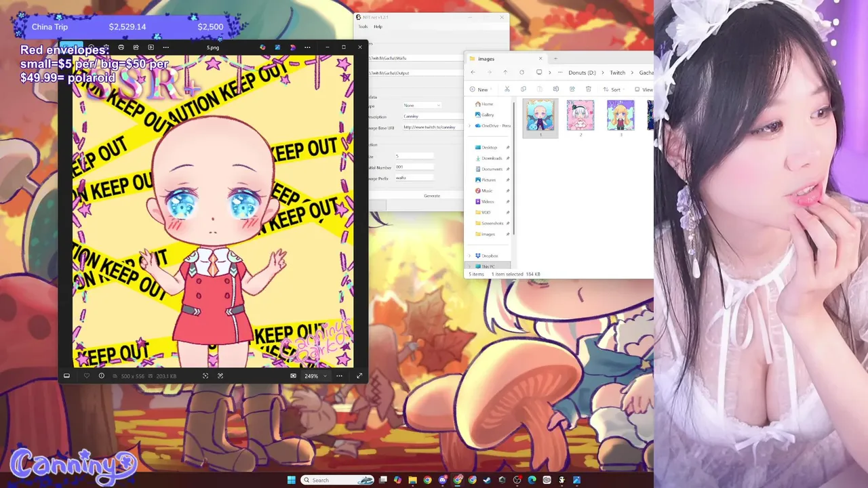Open the Type dropdown set to None
The height and width of the screenshot is (488, 868).
coord(422,105)
